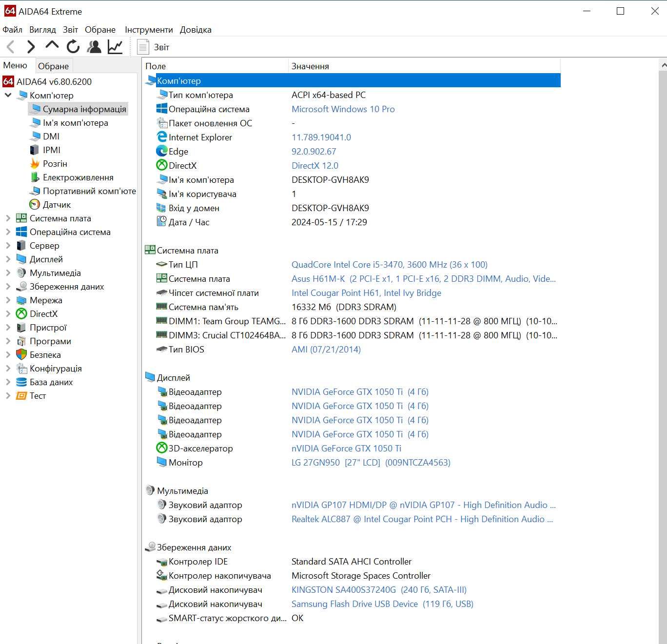Viewport: 667px width, 644px height.
Task: Open the user/person toolbar icon
Action: pyautogui.click(x=94, y=47)
